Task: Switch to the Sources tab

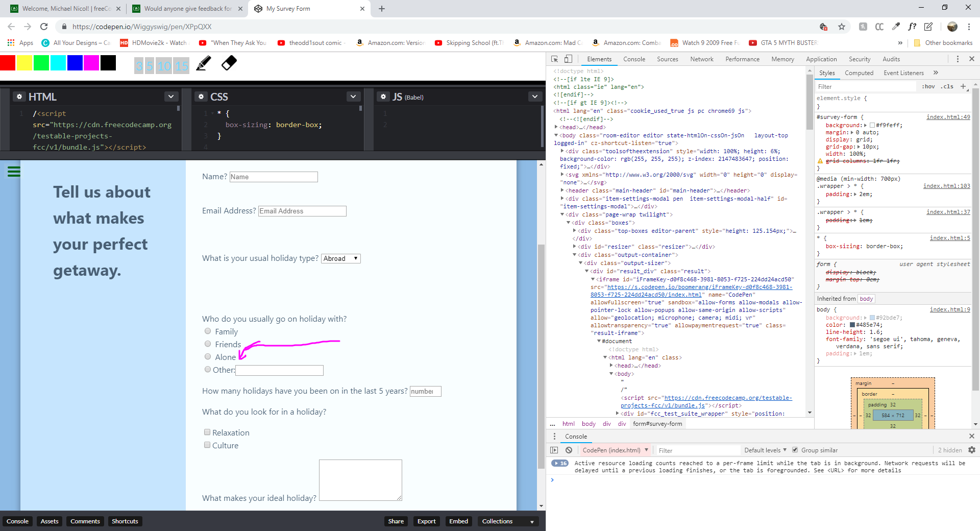Action: (x=668, y=59)
